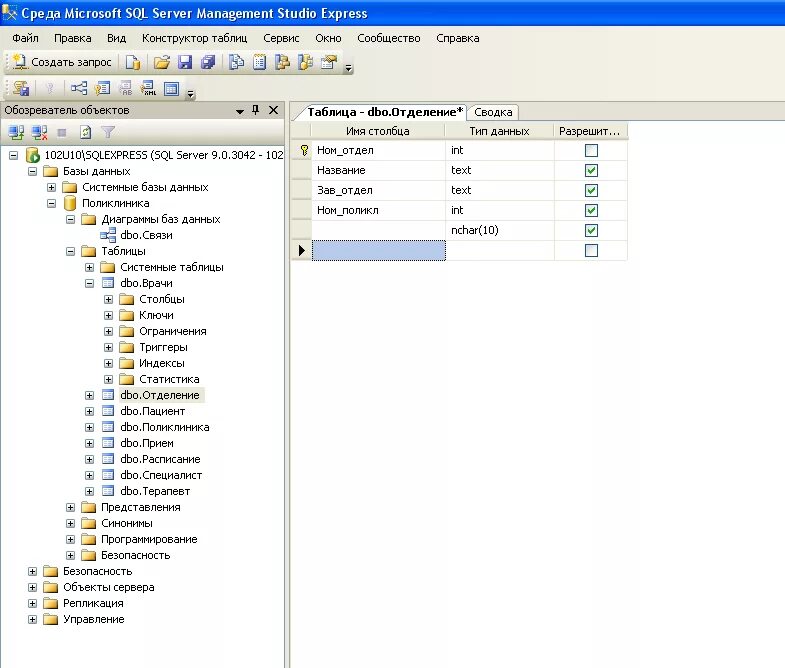This screenshot has width=785, height=668.
Task: Expand the Столбцы folder
Action: (x=109, y=299)
